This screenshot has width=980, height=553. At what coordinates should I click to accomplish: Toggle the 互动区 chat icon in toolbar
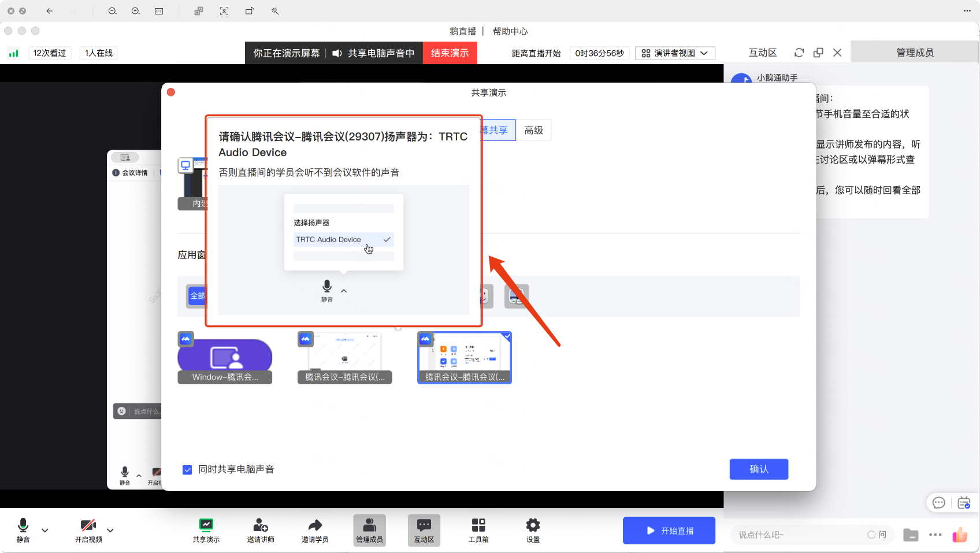coord(424,530)
